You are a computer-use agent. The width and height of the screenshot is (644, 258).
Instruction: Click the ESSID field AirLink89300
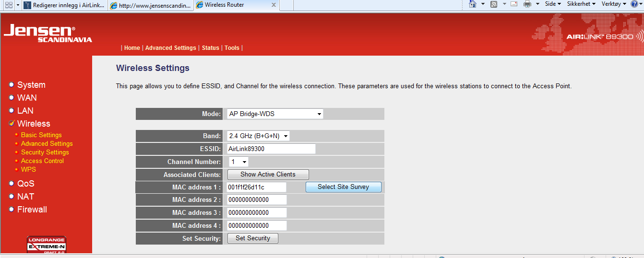click(x=271, y=149)
